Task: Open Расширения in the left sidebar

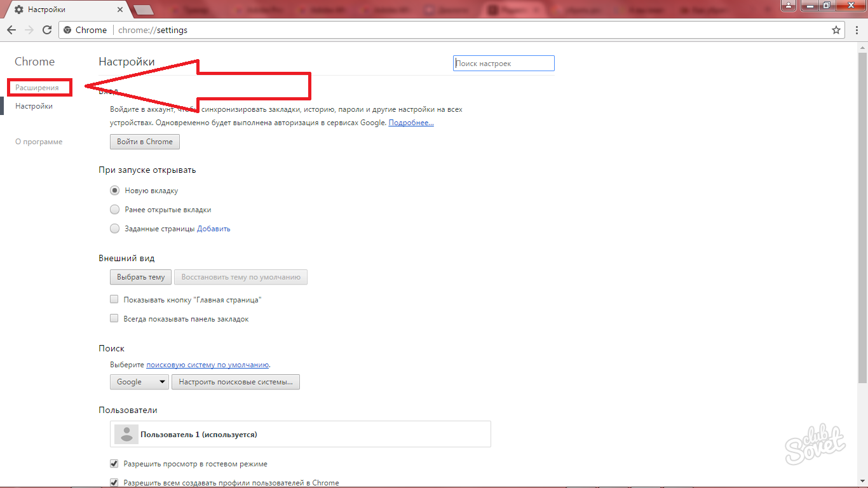Action: [x=37, y=88]
